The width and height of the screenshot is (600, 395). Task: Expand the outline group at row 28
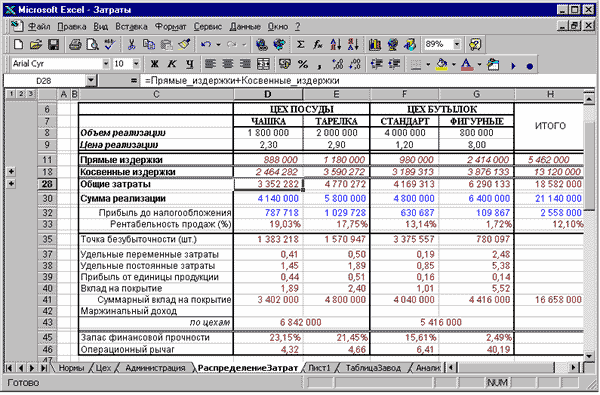11,184
